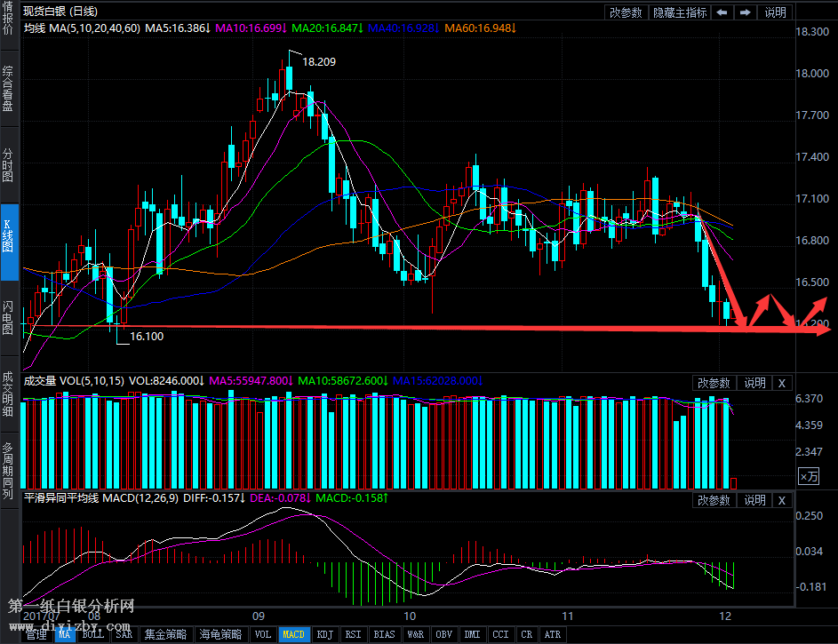Open 改参数 for the MACD panel

[x=714, y=500]
